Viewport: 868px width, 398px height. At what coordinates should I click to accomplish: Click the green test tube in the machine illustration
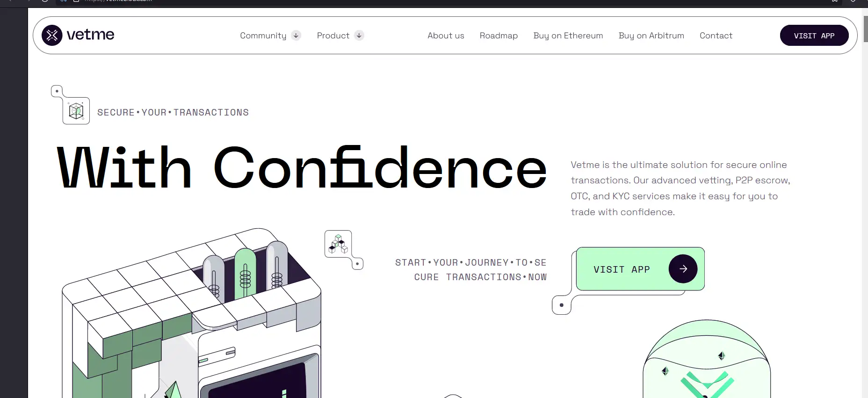(x=245, y=273)
